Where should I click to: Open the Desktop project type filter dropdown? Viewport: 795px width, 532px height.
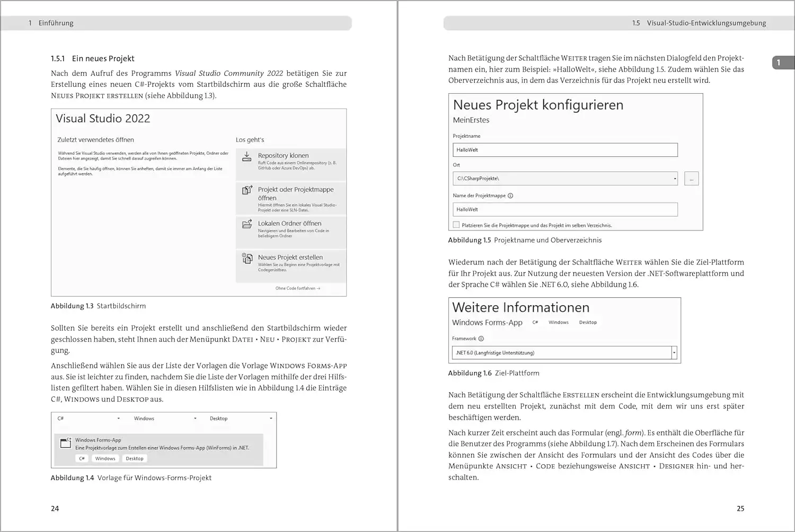(x=271, y=419)
